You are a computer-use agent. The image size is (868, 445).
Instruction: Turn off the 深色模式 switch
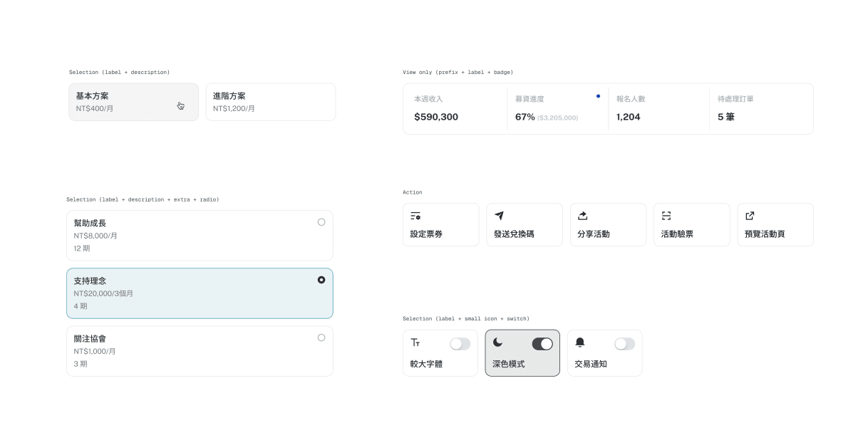542,344
